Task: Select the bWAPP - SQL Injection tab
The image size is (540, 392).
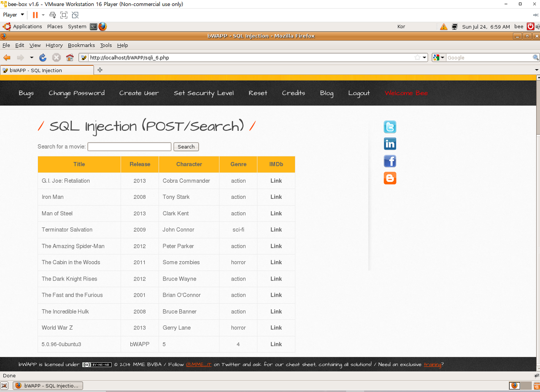Action: click(47, 70)
